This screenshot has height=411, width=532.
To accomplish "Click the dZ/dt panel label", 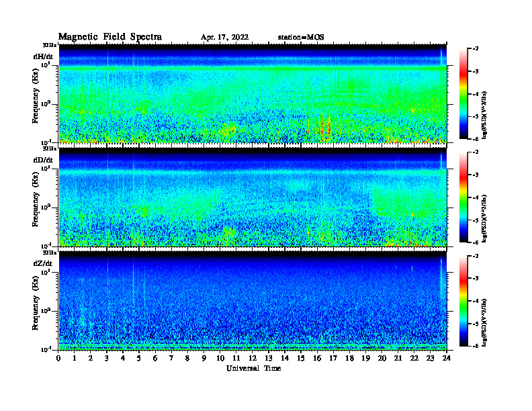I will [x=43, y=263].
